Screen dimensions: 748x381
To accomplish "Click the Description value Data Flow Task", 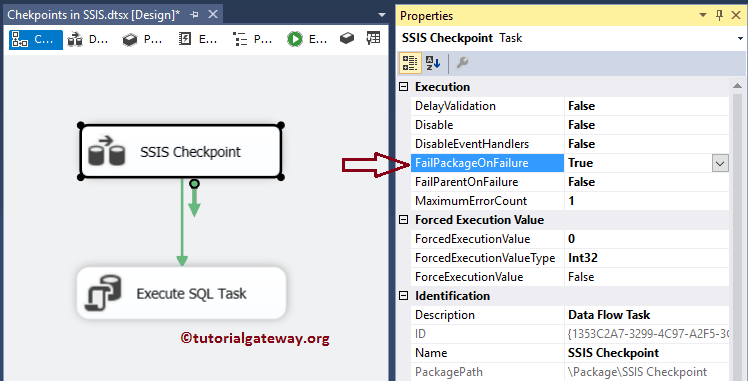I will [609, 315].
